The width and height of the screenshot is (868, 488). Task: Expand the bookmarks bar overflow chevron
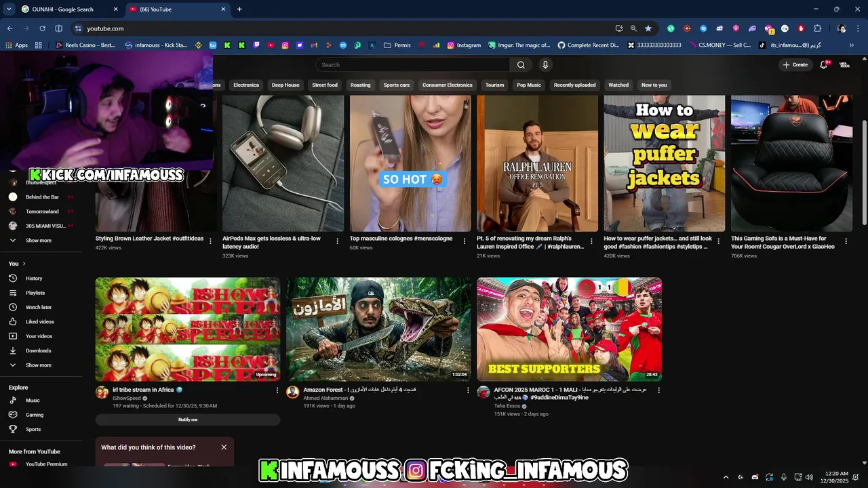pyautogui.click(x=852, y=45)
